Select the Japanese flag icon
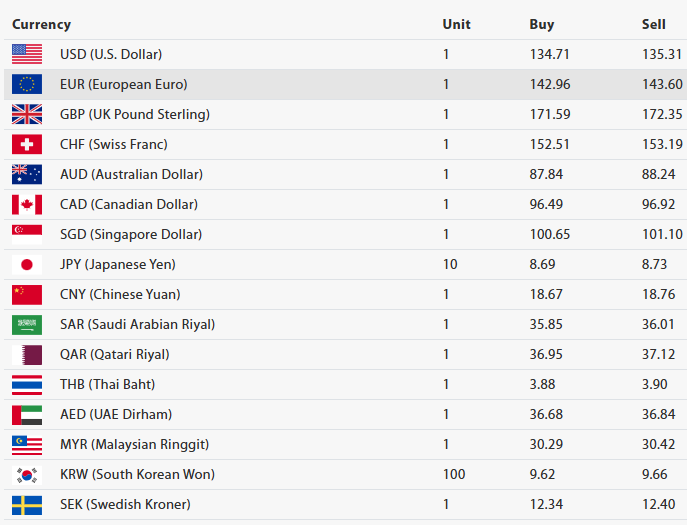 click(x=27, y=264)
